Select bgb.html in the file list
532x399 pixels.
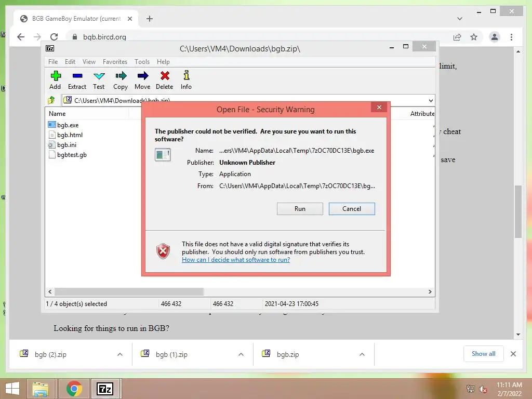70,135
